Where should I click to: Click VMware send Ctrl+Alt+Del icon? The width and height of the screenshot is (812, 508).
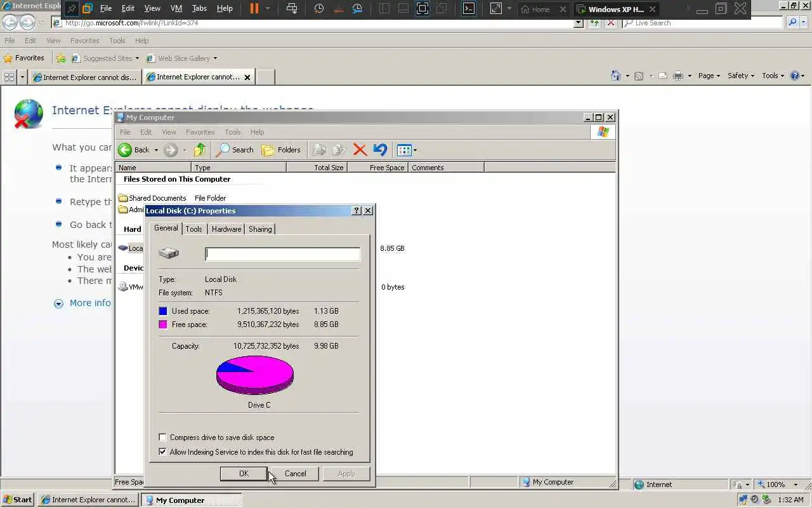pos(291,9)
